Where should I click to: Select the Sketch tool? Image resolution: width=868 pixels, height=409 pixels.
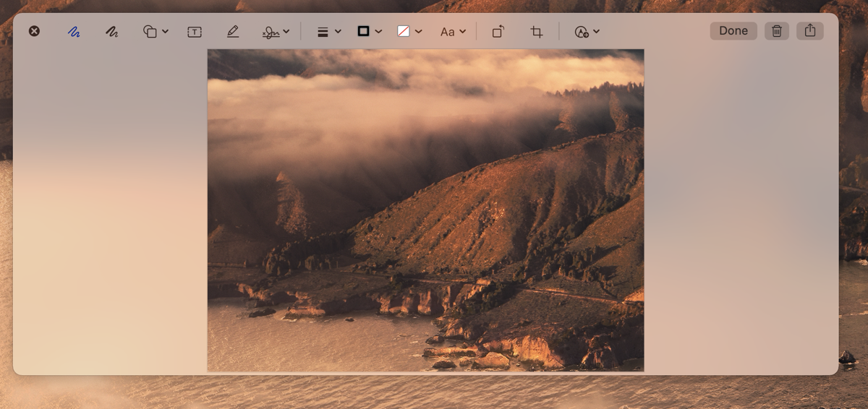pyautogui.click(x=74, y=32)
